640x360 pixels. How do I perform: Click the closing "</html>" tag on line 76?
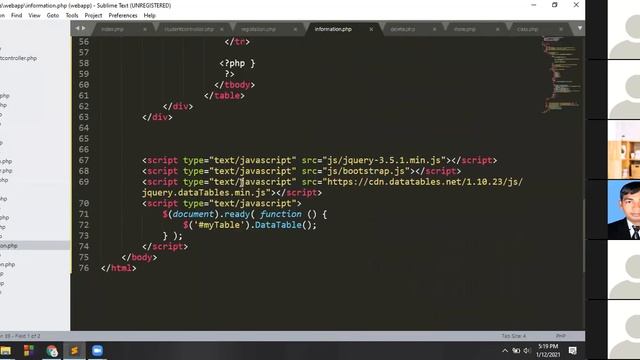[x=118, y=268]
